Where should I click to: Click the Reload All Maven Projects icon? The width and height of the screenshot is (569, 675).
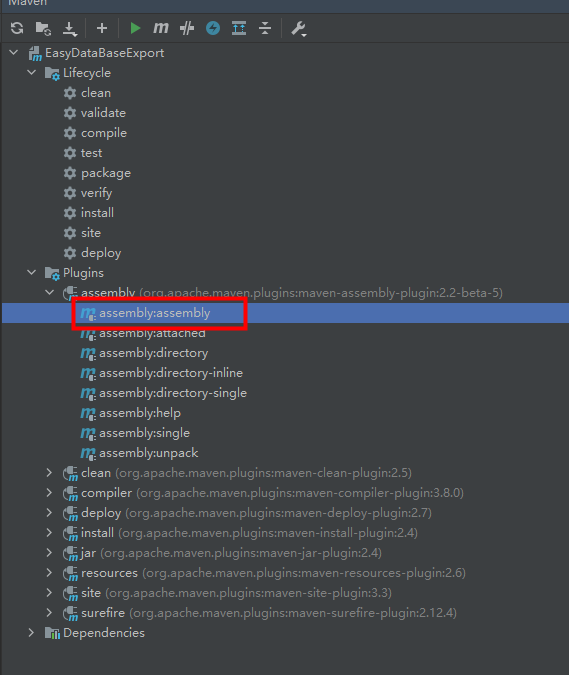point(17,28)
